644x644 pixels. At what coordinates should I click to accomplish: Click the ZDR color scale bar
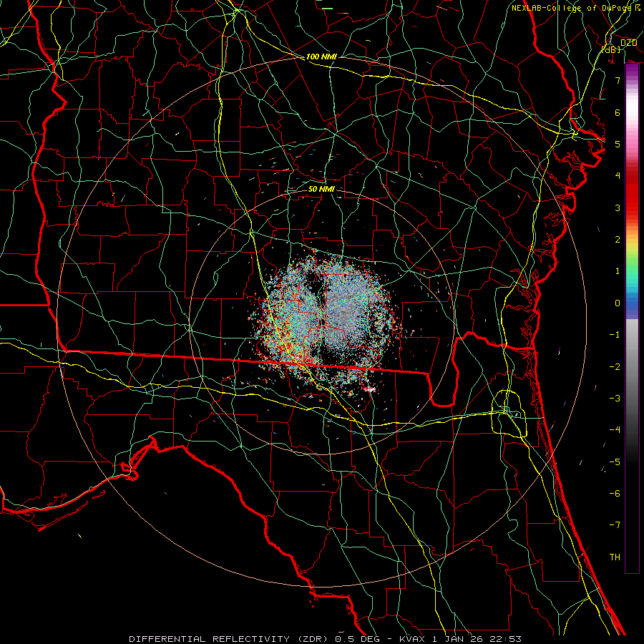632,318
